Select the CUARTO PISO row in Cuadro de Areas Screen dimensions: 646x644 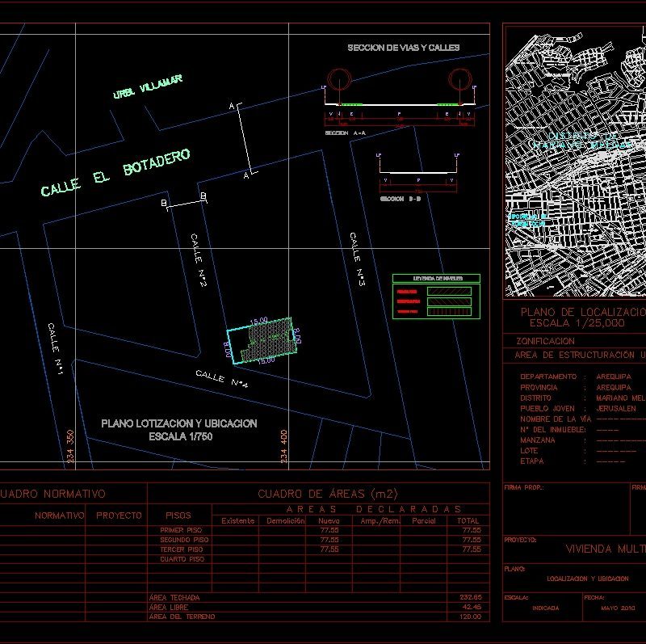pos(182,558)
